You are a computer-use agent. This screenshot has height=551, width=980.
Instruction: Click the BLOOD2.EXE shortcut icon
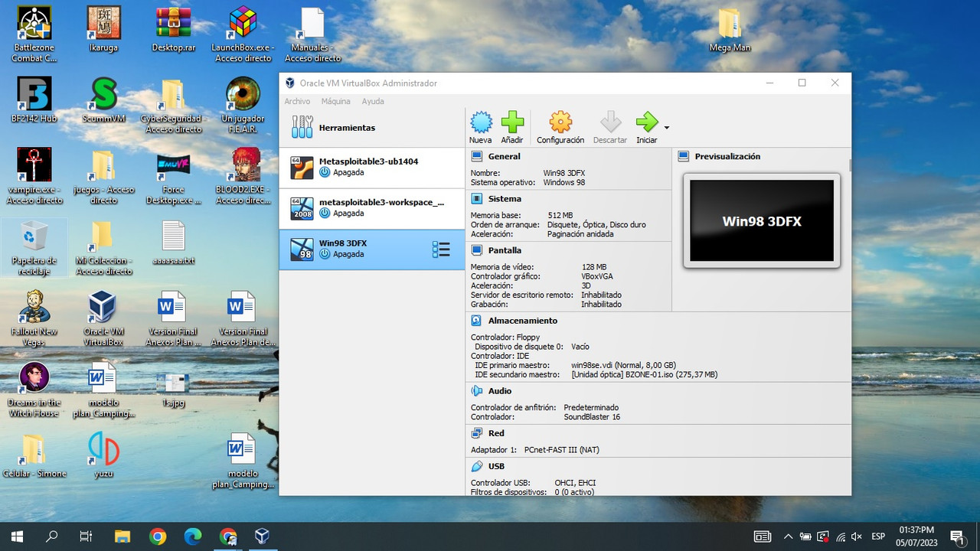(x=243, y=177)
